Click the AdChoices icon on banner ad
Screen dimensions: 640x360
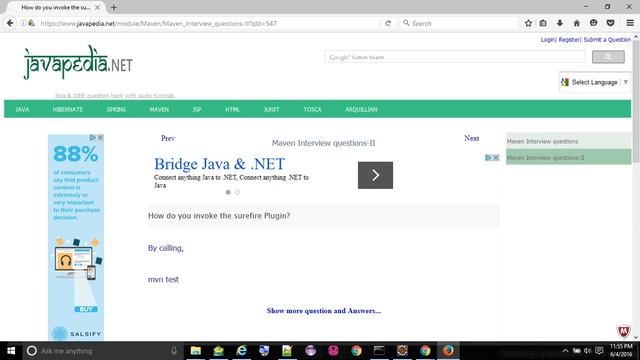coord(488,158)
